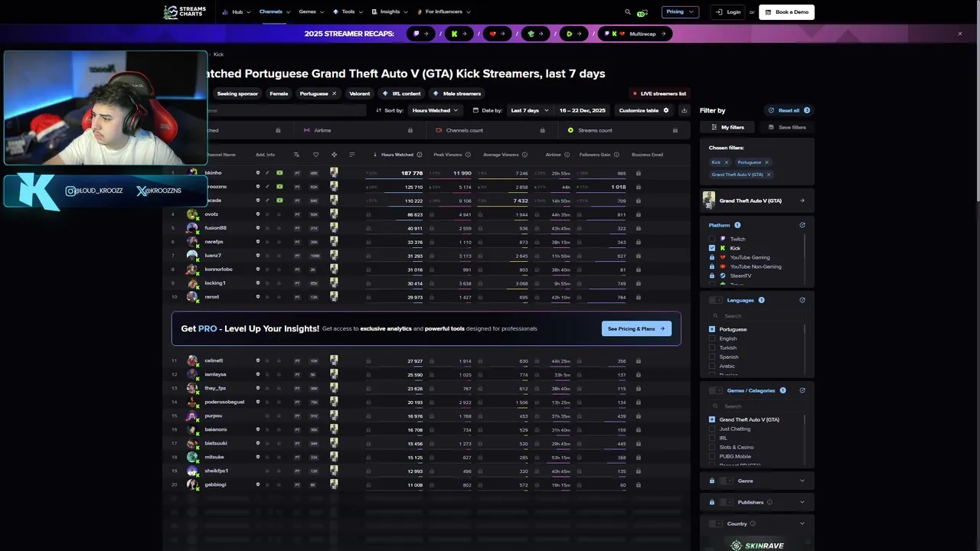Image resolution: width=980 pixels, height=551 pixels.
Task: Open the Hours Watched sort dropdown
Action: click(x=434, y=110)
